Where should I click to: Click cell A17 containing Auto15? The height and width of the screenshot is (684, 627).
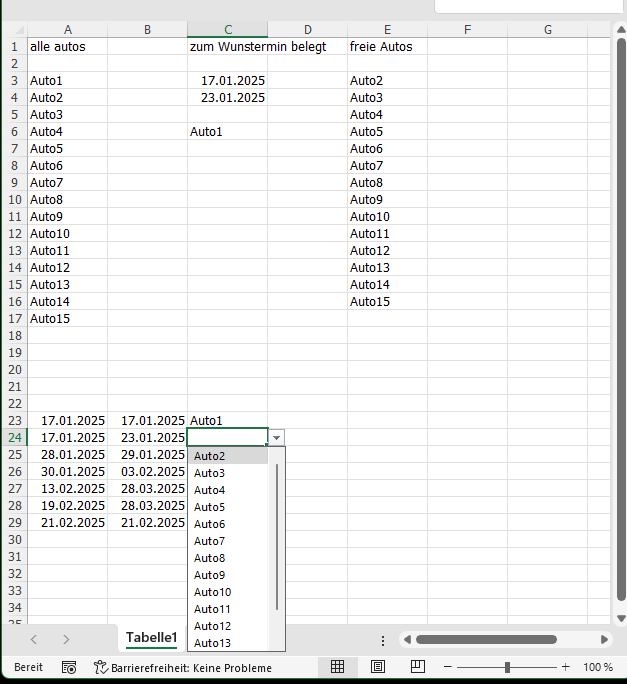click(x=68, y=319)
